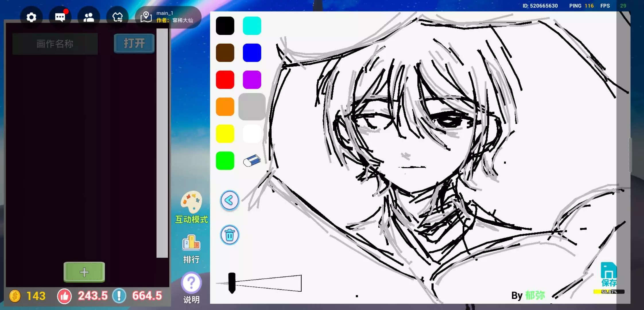Image resolution: width=644 pixels, height=310 pixels.
Task: Toggle interactive mode palette icon
Action: point(191,202)
